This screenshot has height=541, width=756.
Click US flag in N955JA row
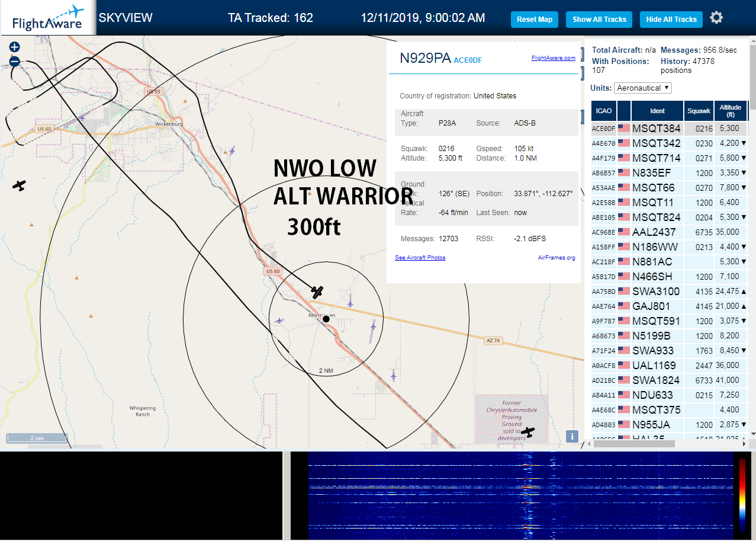tap(624, 425)
